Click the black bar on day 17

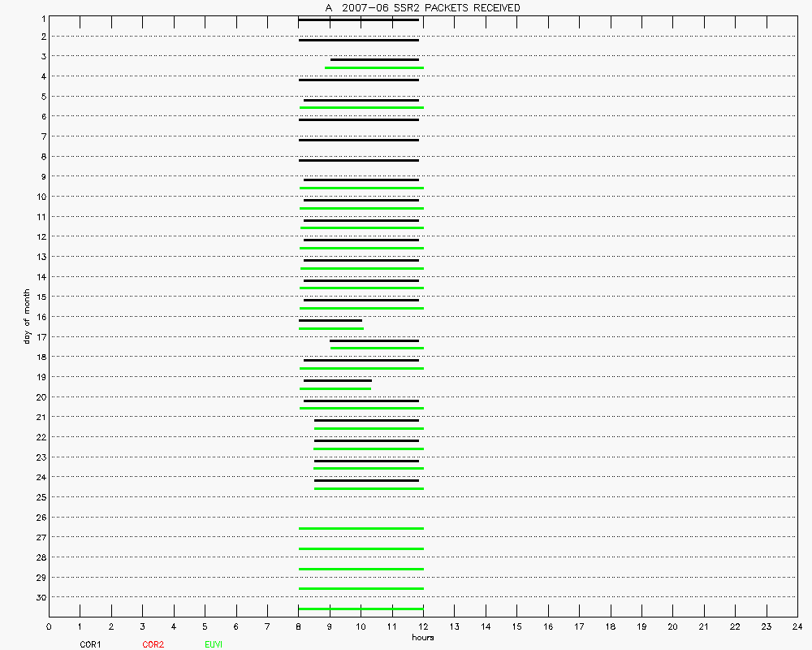click(x=374, y=340)
